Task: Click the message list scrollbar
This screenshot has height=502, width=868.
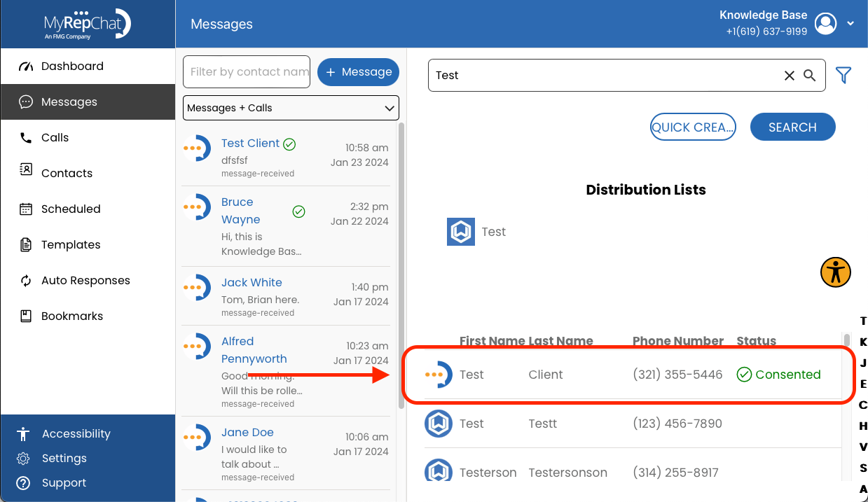Action: (401, 265)
